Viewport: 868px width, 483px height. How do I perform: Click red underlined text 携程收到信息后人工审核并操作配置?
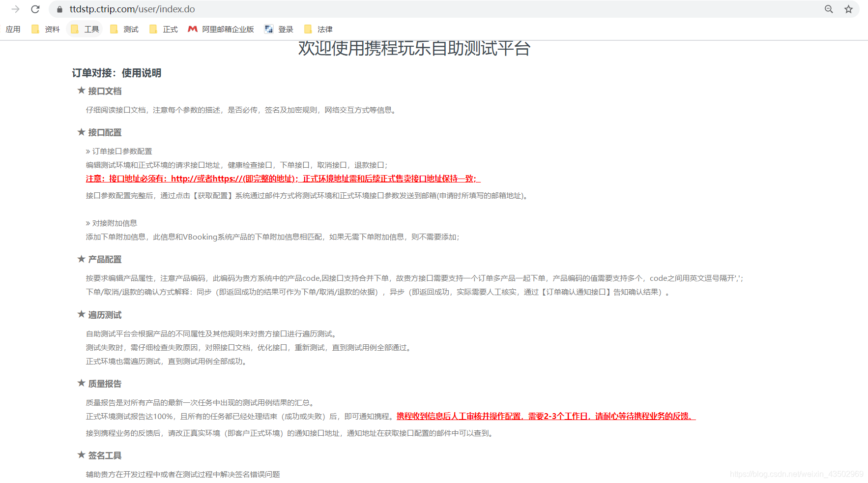coord(546,416)
